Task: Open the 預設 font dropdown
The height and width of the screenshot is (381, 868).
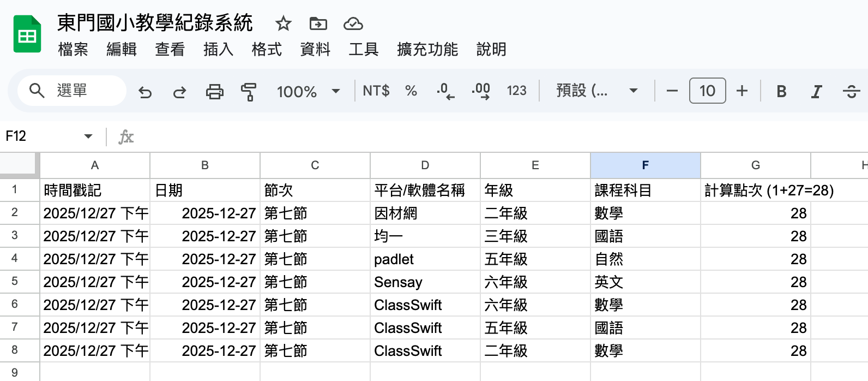Action: pyautogui.click(x=596, y=91)
